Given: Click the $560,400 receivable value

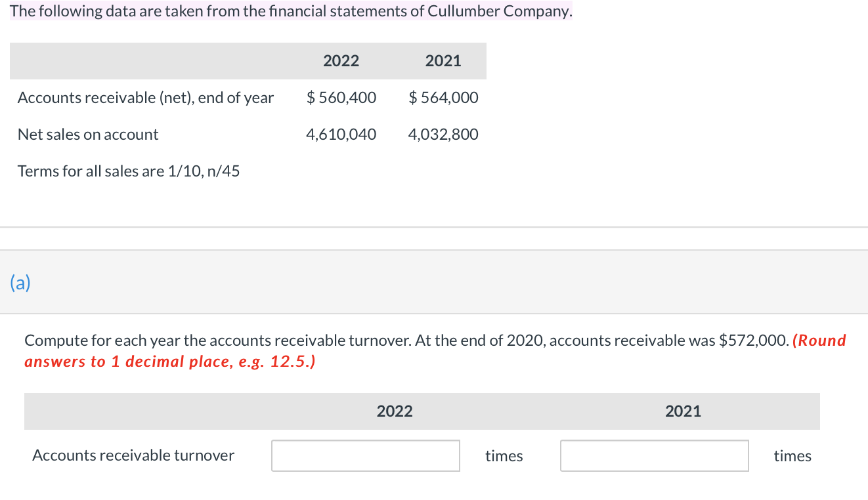Looking at the screenshot, I should [x=341, y=98].
